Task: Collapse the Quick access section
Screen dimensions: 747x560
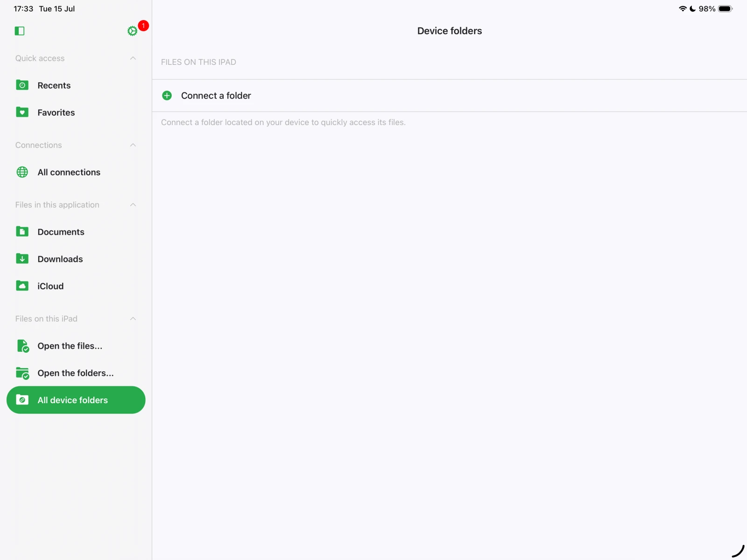Action: pos(133,58)
